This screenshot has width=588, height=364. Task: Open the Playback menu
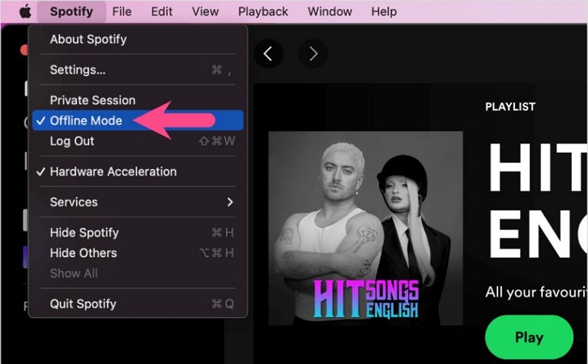262,11
